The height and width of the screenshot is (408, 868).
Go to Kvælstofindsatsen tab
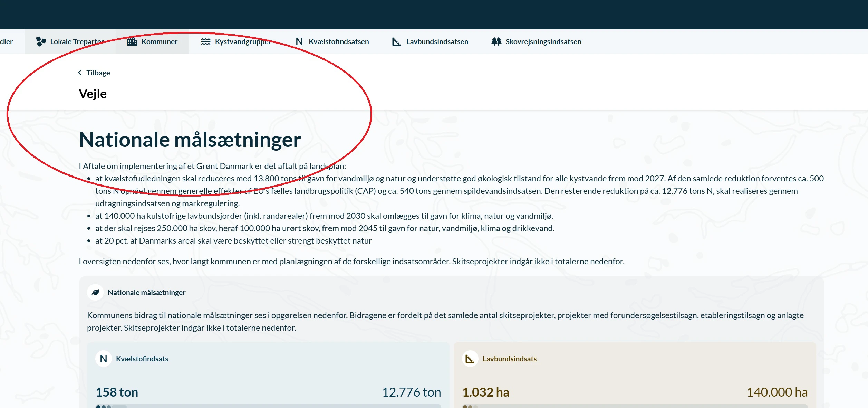pyautogui.click(x=338, y=41)
